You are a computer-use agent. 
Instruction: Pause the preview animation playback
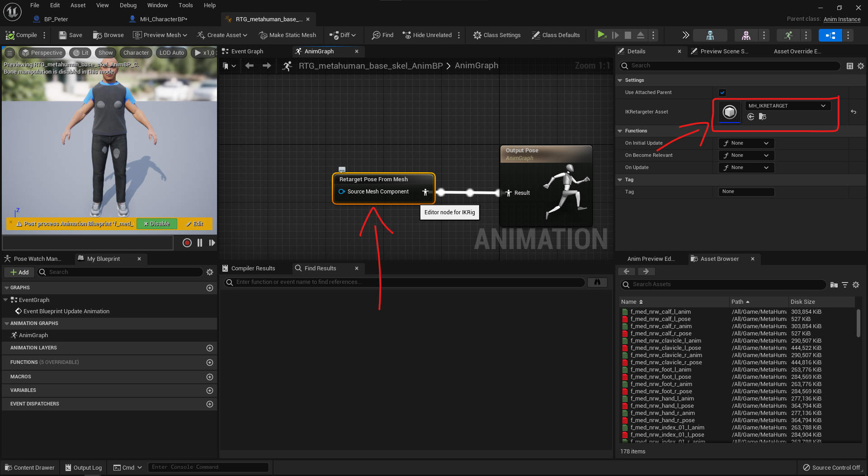point(200,243)
